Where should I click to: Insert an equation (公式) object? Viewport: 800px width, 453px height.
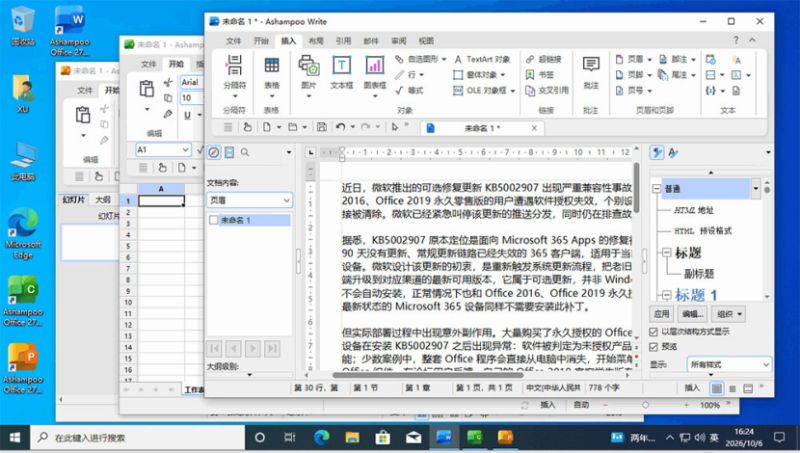tap(409, 90)
